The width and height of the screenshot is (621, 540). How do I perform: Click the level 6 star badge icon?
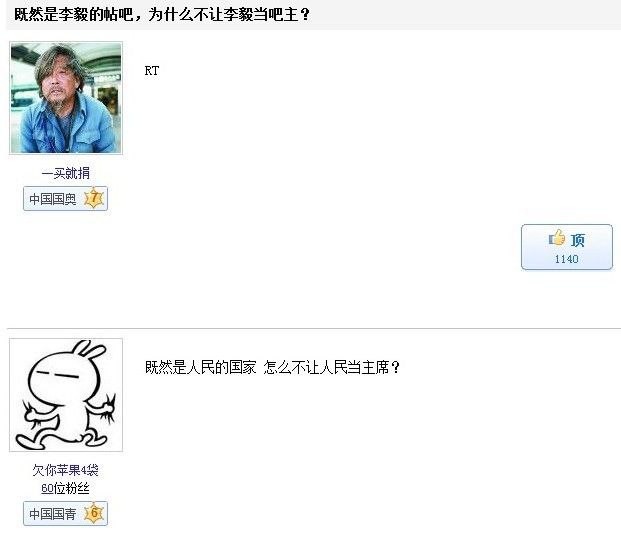[94, 513]
